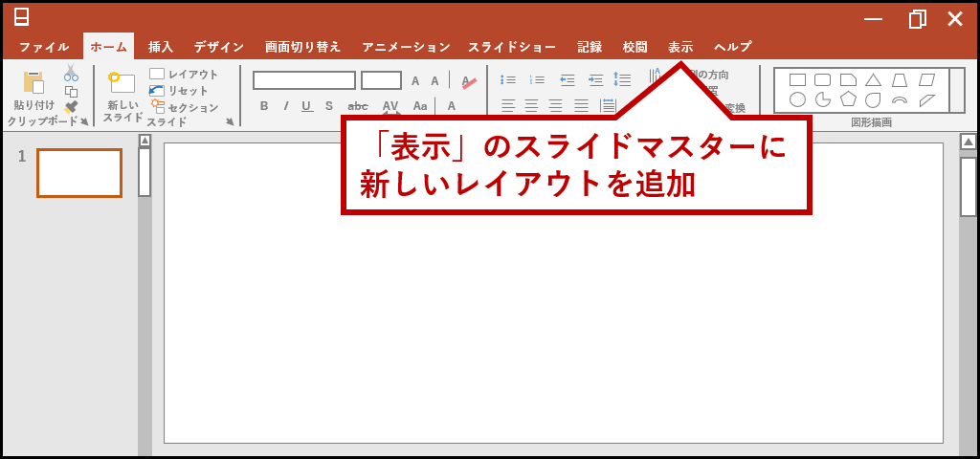Toggle italic I formatting

pyautogui.click(x=285, y=106)
